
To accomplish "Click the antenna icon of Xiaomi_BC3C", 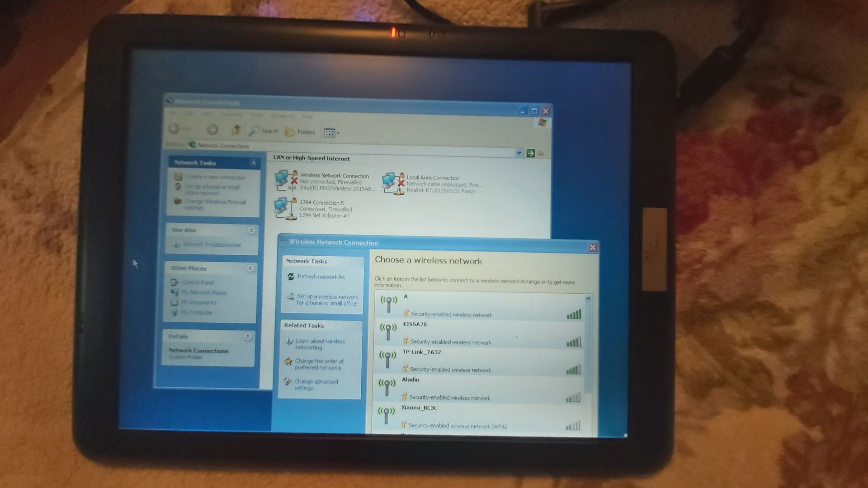I will (x=386, y=415).
